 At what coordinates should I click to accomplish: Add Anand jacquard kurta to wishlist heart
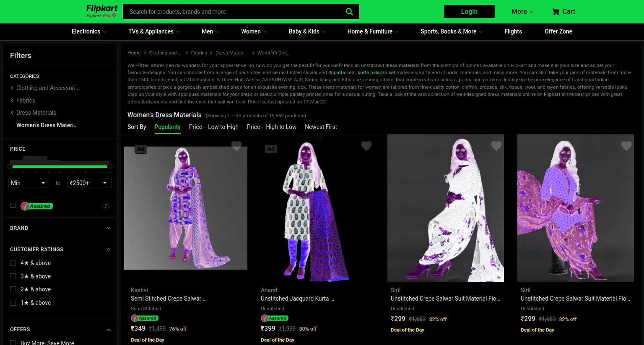(x=366, y=145)
